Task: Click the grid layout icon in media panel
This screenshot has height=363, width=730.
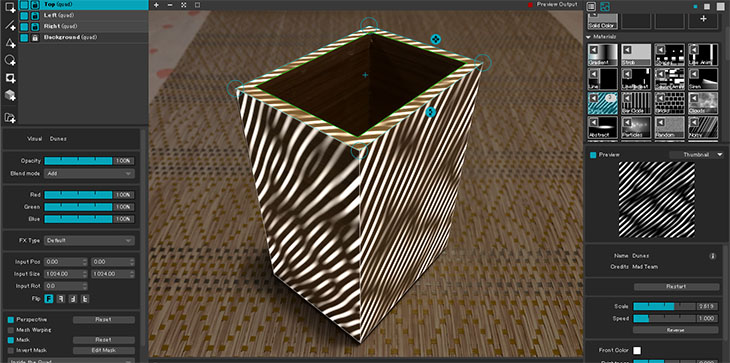Action: click(x=605, y=7)
